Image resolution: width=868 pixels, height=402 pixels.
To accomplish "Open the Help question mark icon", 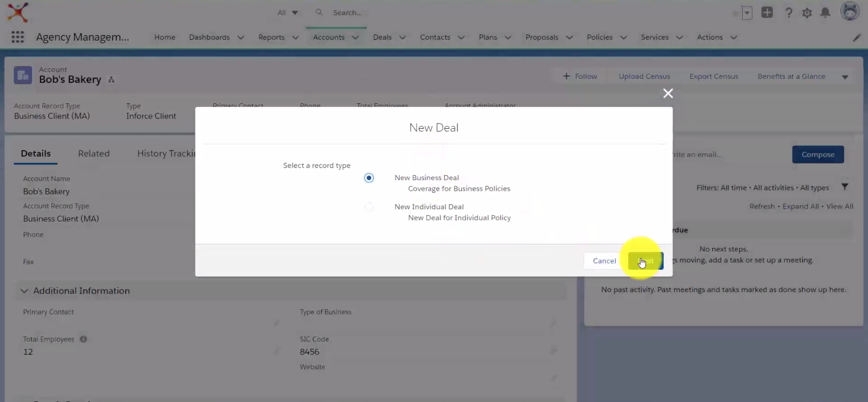I will [789, 13].
